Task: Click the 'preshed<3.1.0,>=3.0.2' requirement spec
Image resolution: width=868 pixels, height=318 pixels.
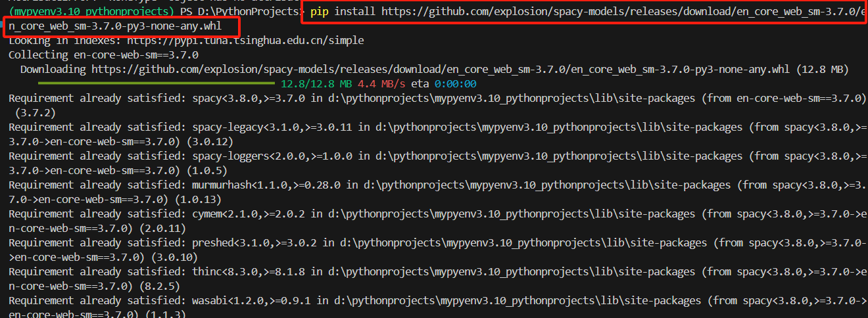Action: (x=254, y=243)
